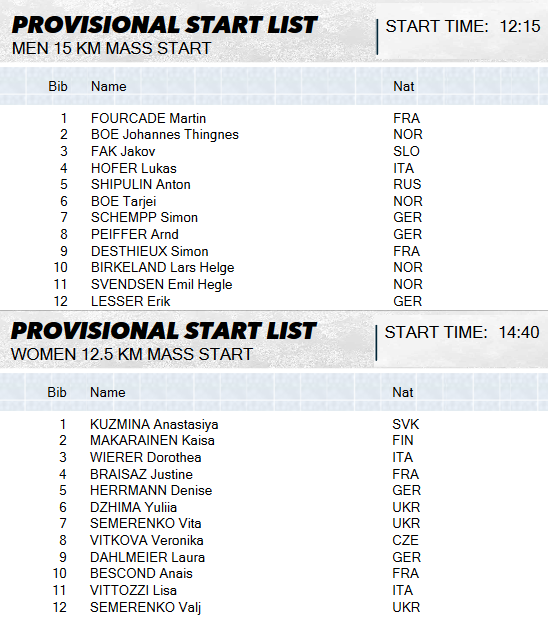The image size is (548, 618).
Task: Click start time 14:40 label
Action: (x=462, y=332)
